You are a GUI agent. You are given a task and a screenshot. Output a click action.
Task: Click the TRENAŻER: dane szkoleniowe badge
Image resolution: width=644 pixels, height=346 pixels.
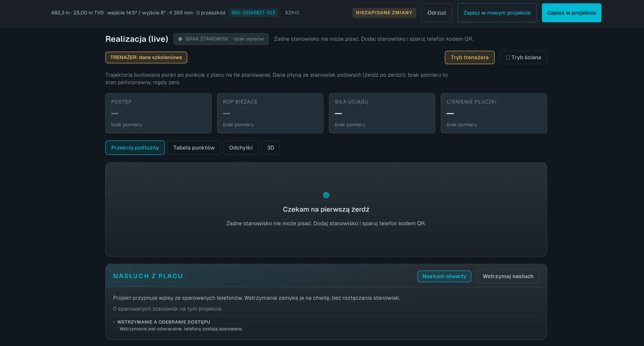point(146,58)
